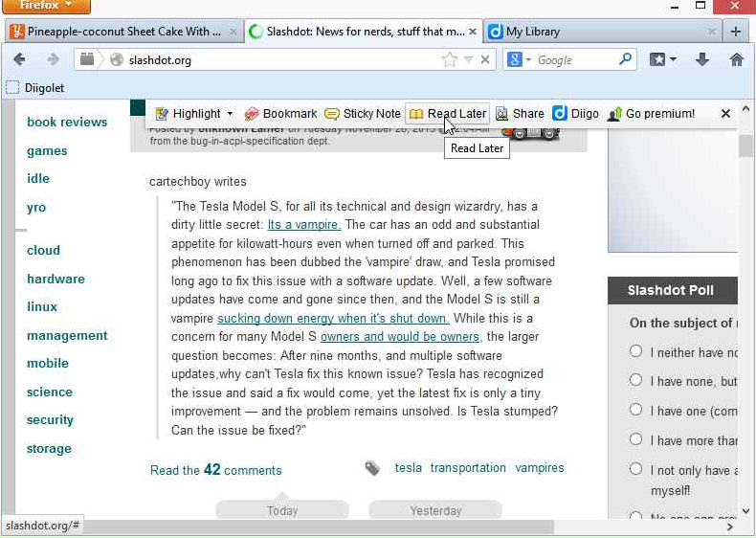Click the Diigo Bookmark button
This screenshot has height=538, width=756.
pyautogui.click(x=280, y=114)
